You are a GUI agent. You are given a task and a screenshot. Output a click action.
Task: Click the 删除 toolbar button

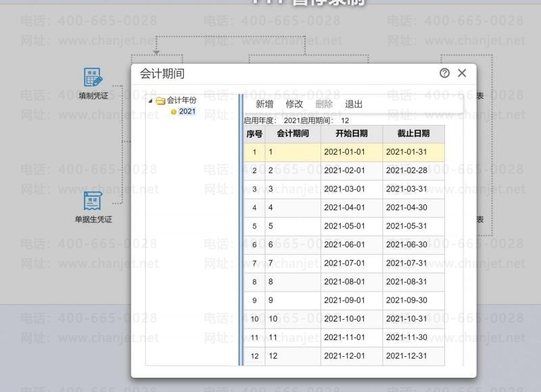click(x=324, y=104)
